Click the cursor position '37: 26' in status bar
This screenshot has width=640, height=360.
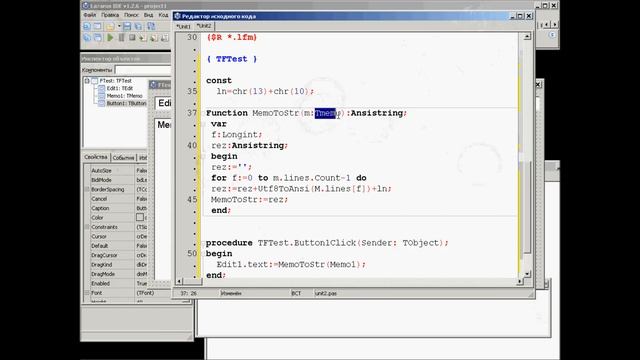pos(188,293)
